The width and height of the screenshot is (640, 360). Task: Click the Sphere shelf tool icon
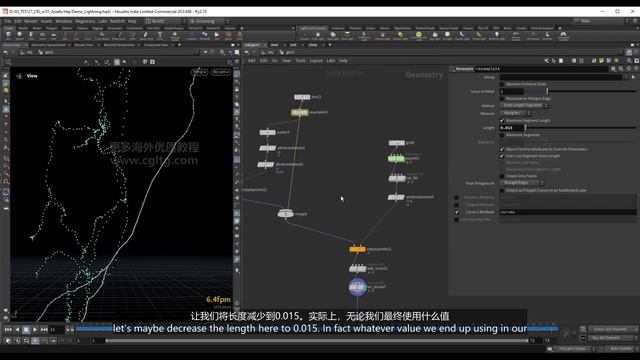[20, 36]
